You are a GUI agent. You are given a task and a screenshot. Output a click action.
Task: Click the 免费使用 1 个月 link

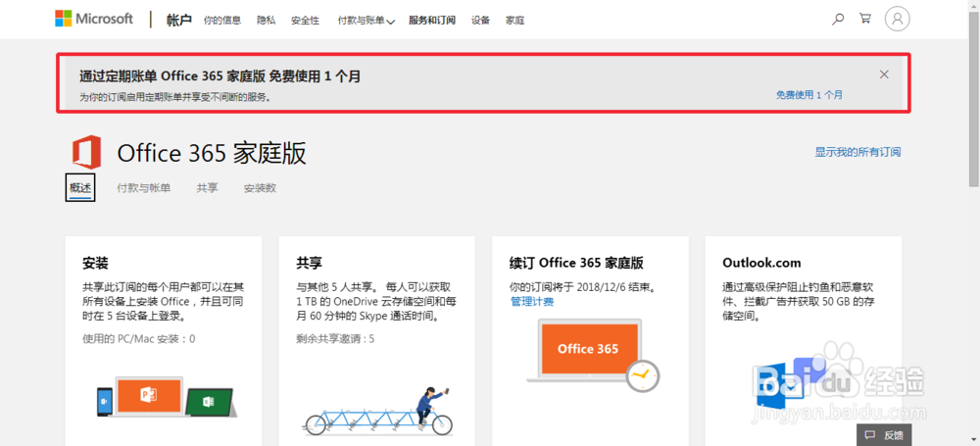(809, 95)
